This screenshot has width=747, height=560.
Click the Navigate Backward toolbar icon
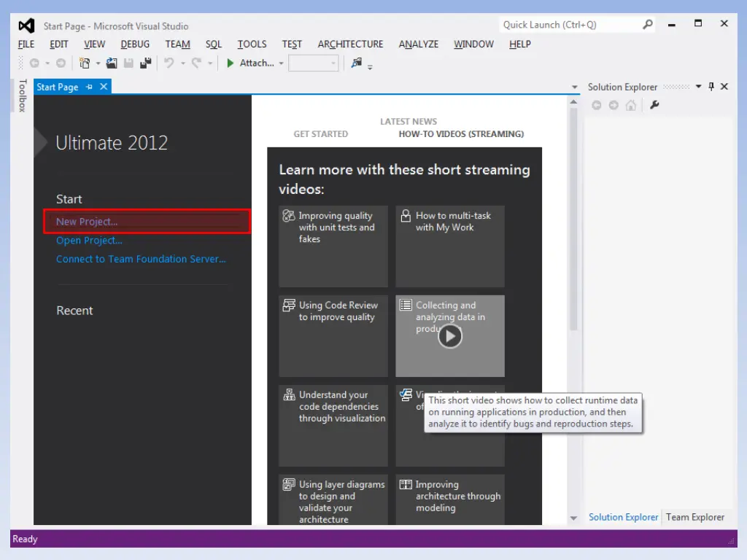(34, 63)
